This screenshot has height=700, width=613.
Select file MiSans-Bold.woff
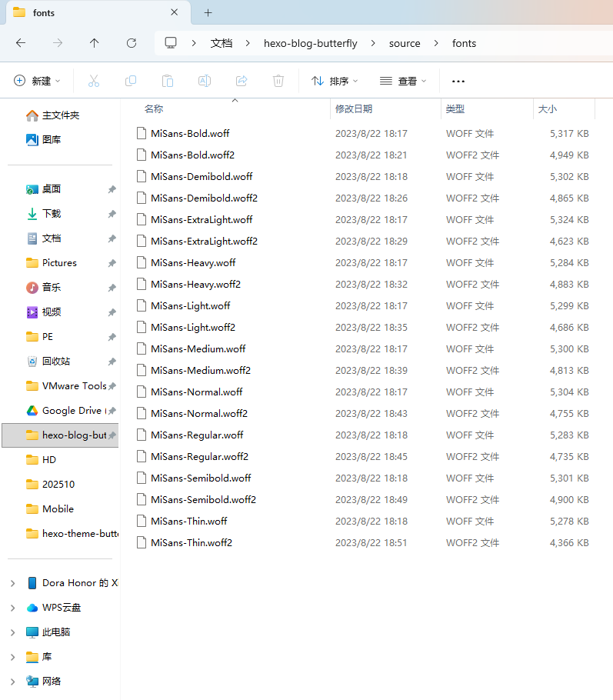click(190, 134)
